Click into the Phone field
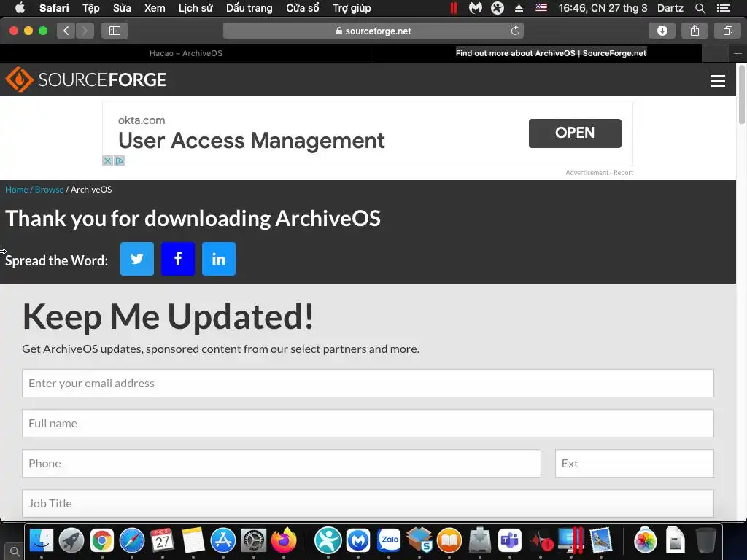Image resolution: width=747 pixels, height=560 pixels. [x=281, y=463]
